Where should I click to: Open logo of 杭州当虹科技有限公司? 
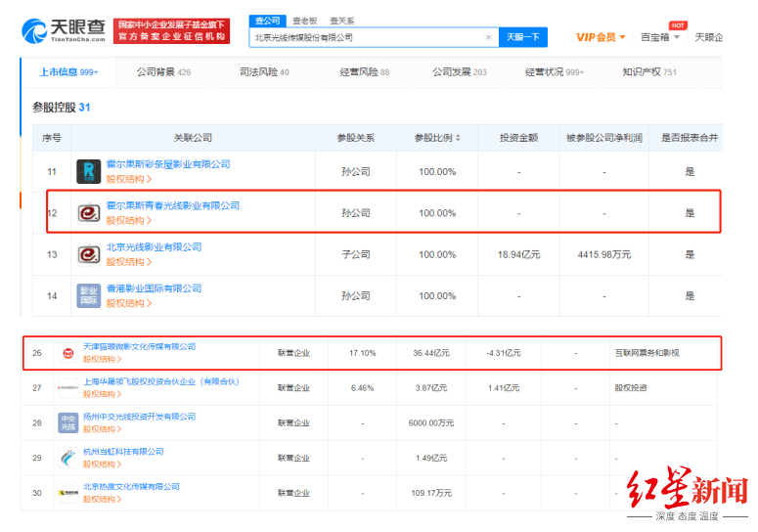pos(68,458)
